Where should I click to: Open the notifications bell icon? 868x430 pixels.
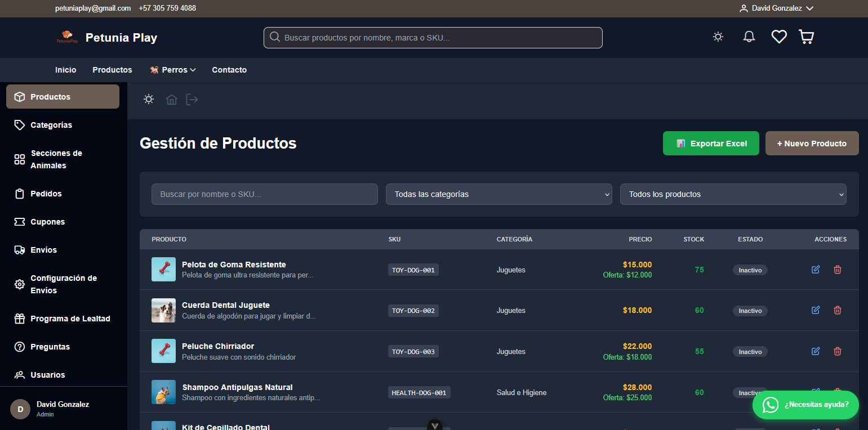click(x=749, y=37)
